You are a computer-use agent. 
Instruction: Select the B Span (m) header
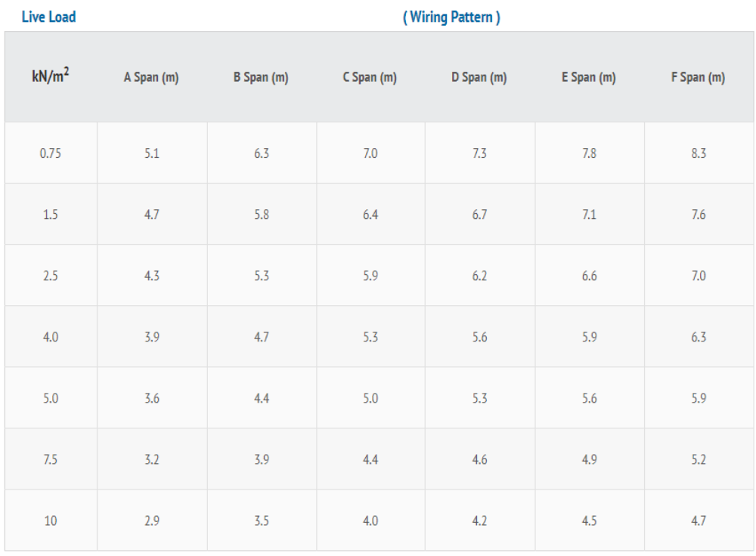tap(261, 77)
